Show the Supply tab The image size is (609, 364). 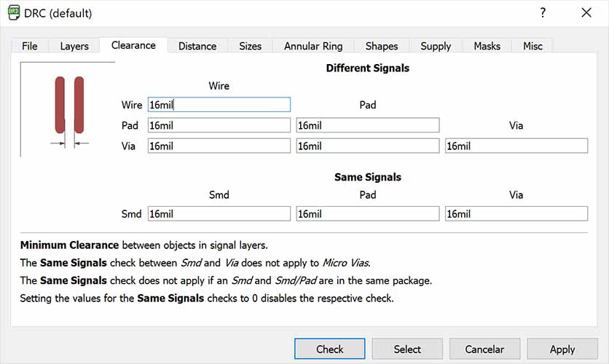436,46
